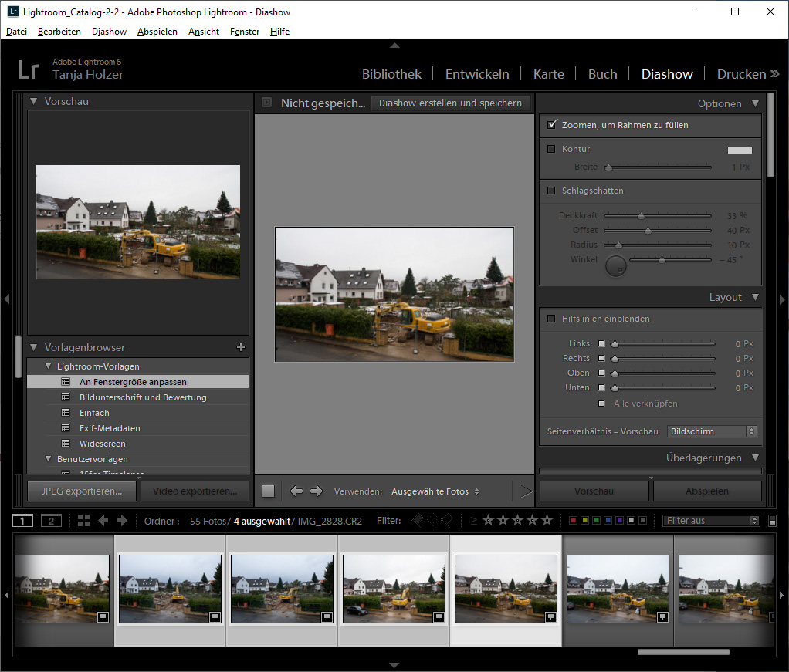Image resolution: width=789 pixels, height=672 pixels.
Task: Click the stop button in slideshow toolbar
Action: tap(268, 491)
